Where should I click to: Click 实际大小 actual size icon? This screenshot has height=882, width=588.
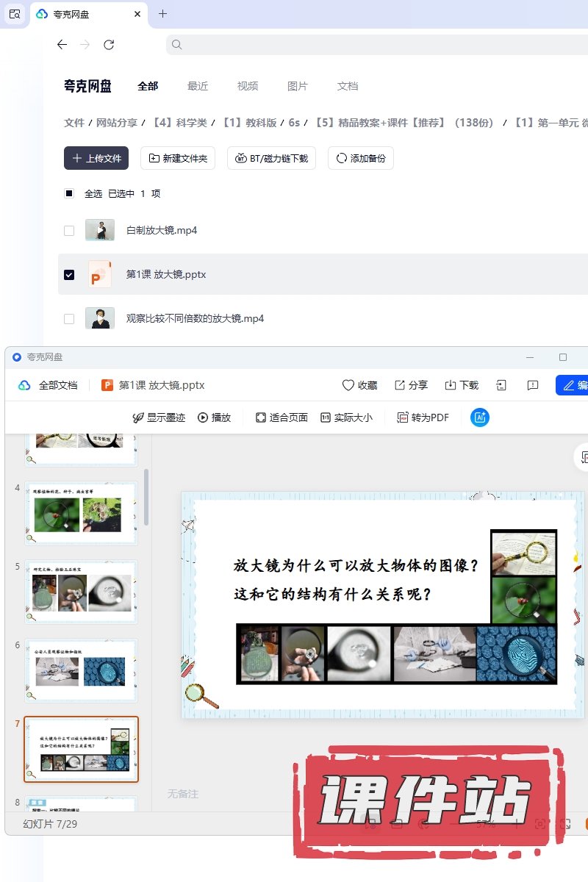tap(326, 417)
